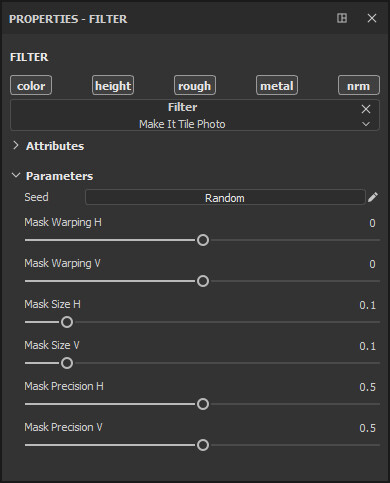The height and width of the screenshot is (483, 390).
Task: Click the Mask Precision H slider handle
Action: tap(203, 404)
